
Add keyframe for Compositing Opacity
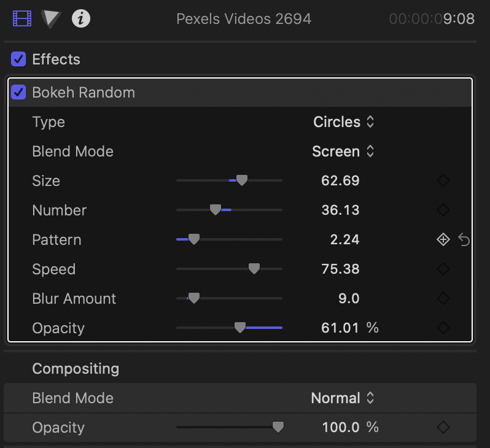[443, 427]
